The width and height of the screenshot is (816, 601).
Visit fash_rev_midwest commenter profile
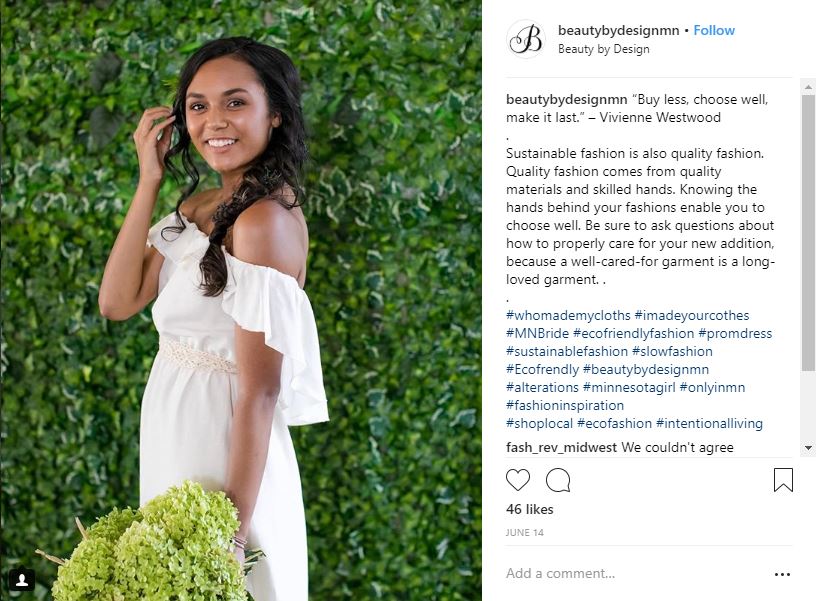561,447
